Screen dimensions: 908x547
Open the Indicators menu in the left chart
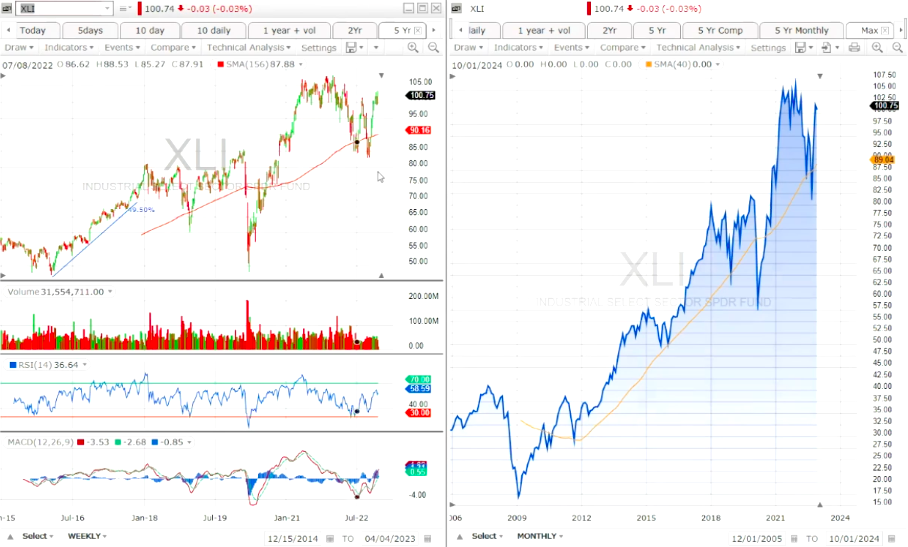tap(69, 47)
